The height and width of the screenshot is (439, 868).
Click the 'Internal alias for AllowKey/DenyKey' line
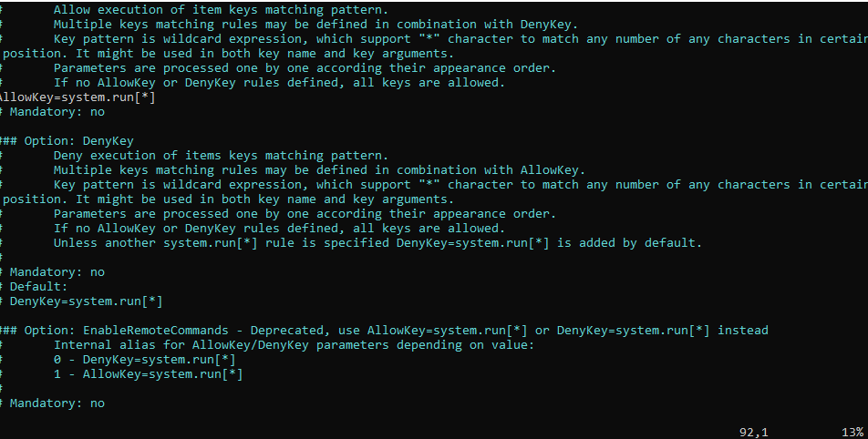(294, 345)
